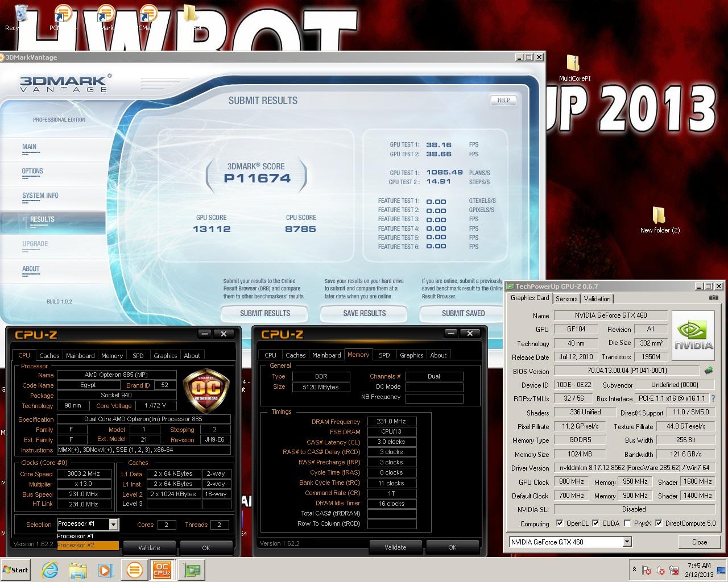
Task: Open the SPD tab in right CPU-Z
Action: pos(384,355)
